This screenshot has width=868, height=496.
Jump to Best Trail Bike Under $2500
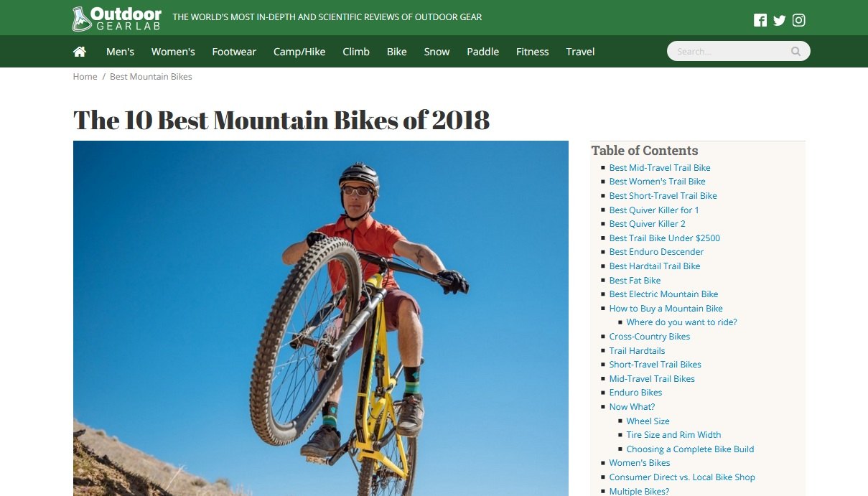pos(665,238)
